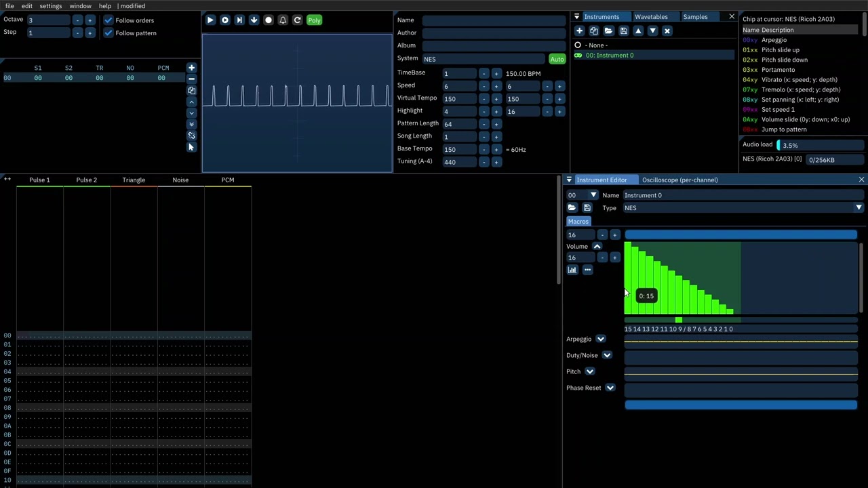Add a new instrument with the plus icon

(x=579, y=31)
